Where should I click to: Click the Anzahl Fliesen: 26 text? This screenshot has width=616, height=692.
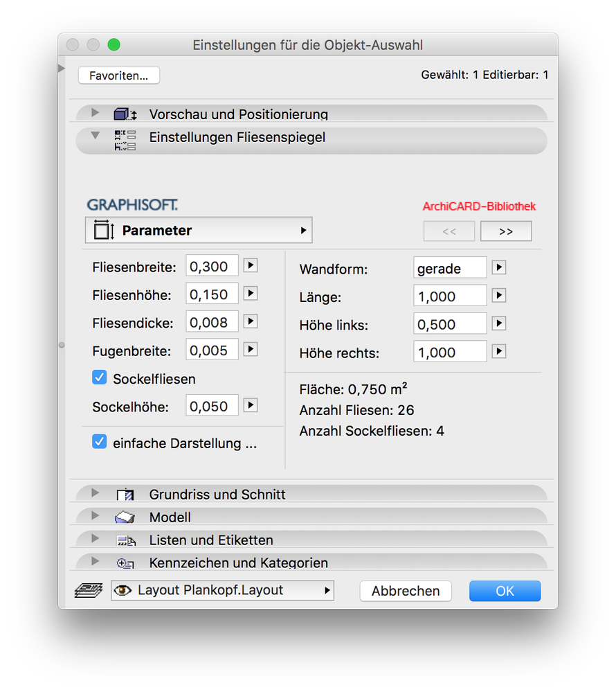pyautogui.click(x=356, y=410)
